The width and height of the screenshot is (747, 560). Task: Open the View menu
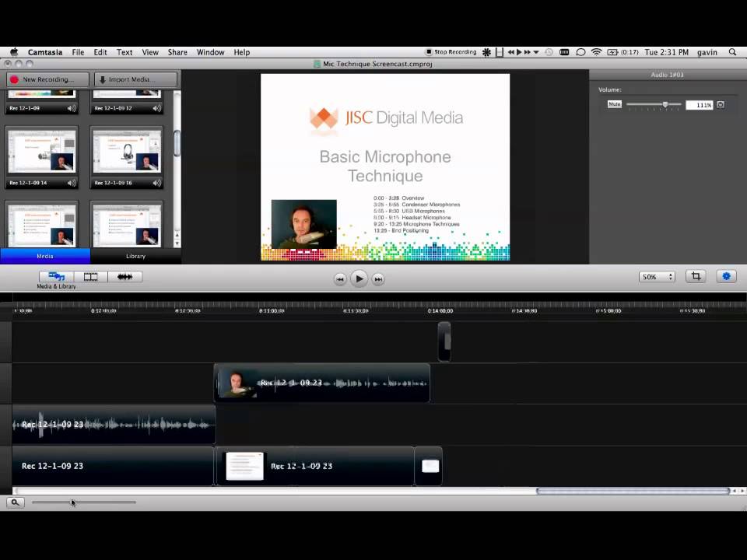coord(150,52)
